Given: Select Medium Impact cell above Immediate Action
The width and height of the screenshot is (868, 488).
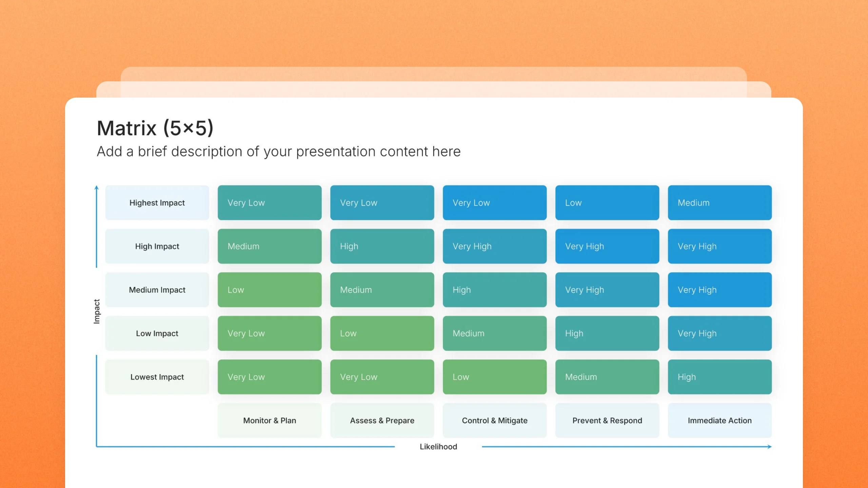Looking at the screenshot, I should pyautogui.click(x=720, y=290).
